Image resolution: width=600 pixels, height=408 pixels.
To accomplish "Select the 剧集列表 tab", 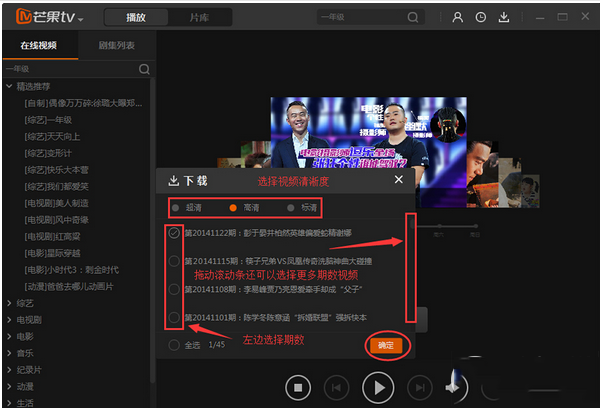I will click(117, 45).
